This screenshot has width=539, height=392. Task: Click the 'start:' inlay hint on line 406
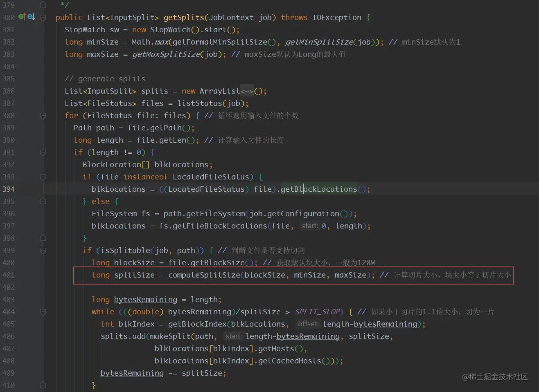[233, 336]
